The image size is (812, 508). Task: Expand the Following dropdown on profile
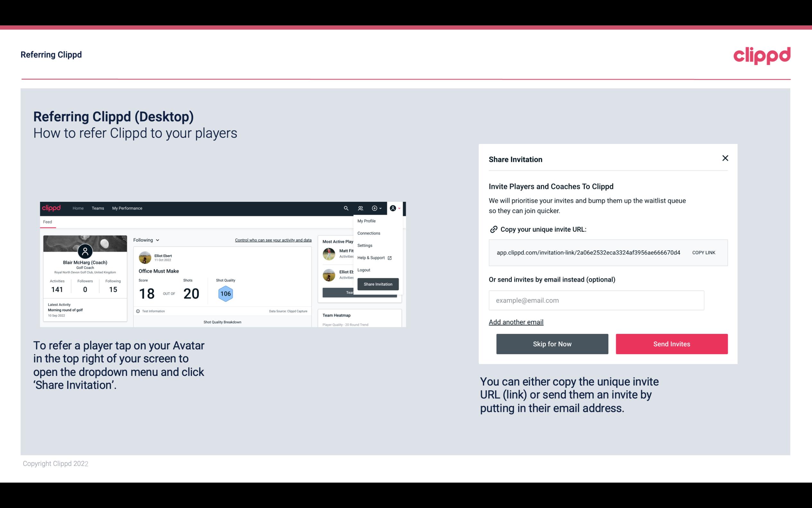(x=144, y=240)
